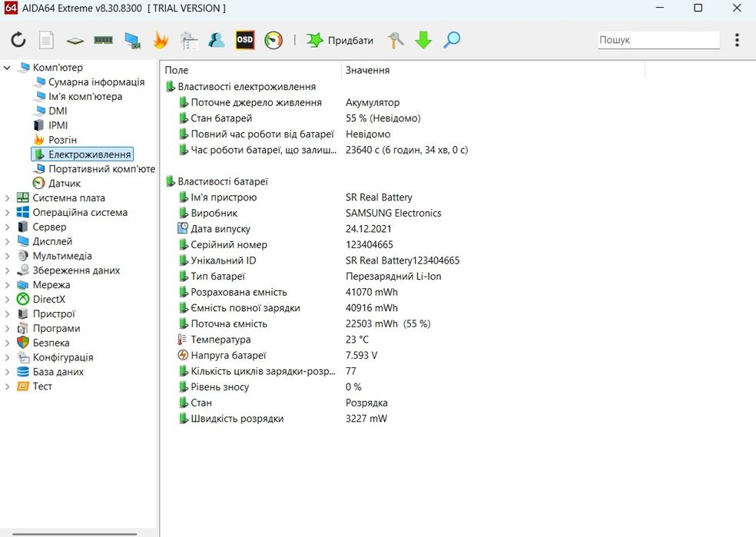756x537 pixels.
Task: Click the value 40916 mWh
Action: coord(372,308)
